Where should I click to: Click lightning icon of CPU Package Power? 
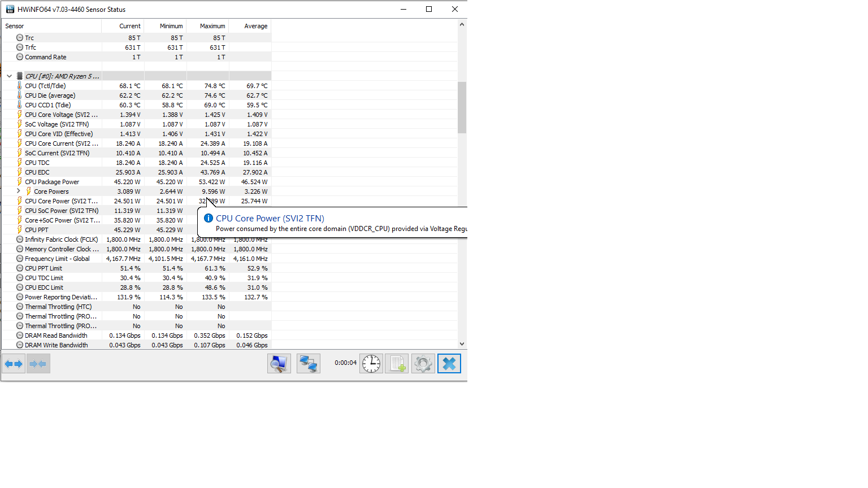pos(19,182)
